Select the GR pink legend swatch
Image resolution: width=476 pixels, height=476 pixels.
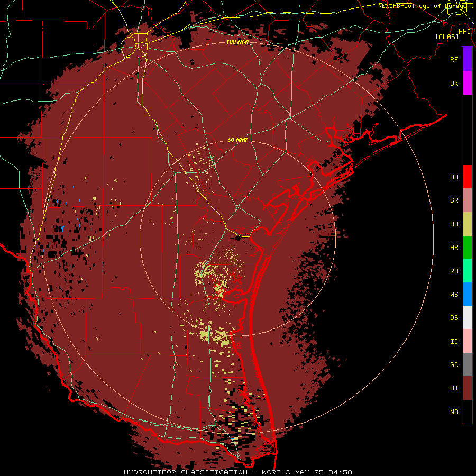coord(467,200)
